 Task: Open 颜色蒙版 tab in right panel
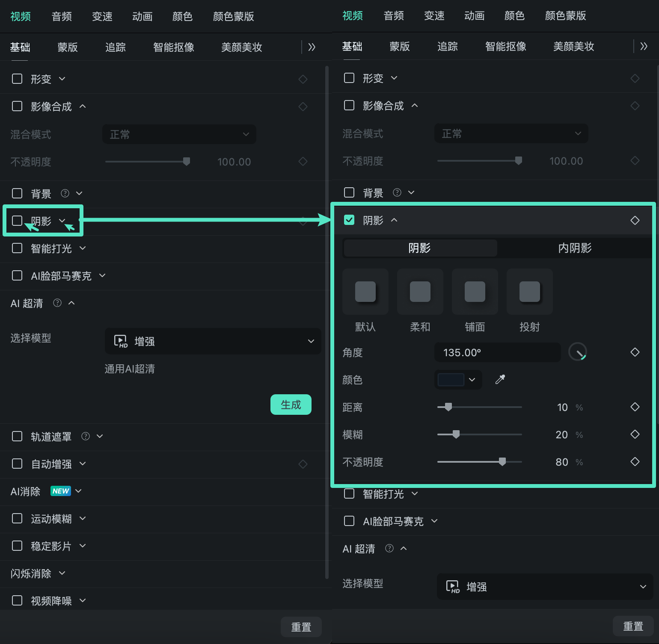click(565, 15)
